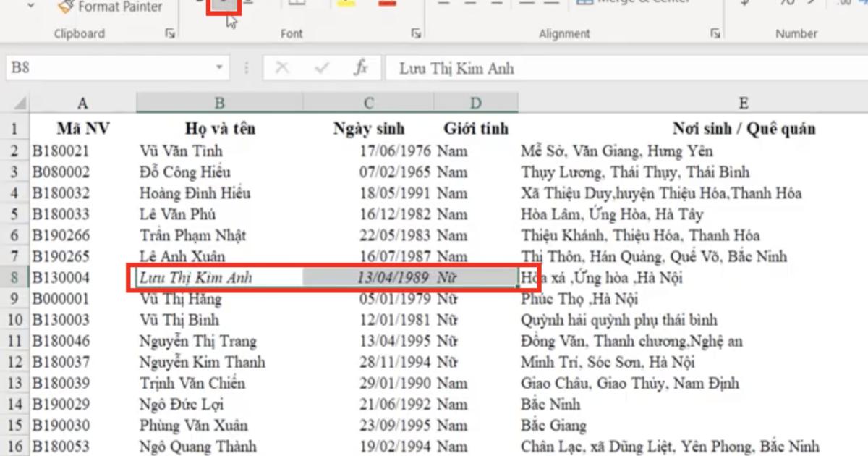The width and height of the screenshot is (868, 456).
Task: Click the formula bar showing Lưu Thị Kim Anh
Action: point(626,68)
